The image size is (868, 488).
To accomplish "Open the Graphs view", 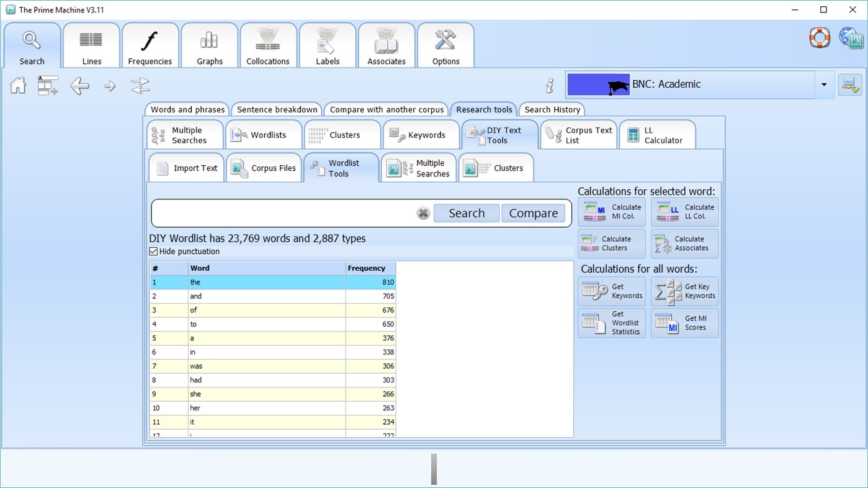I will 209,45.
